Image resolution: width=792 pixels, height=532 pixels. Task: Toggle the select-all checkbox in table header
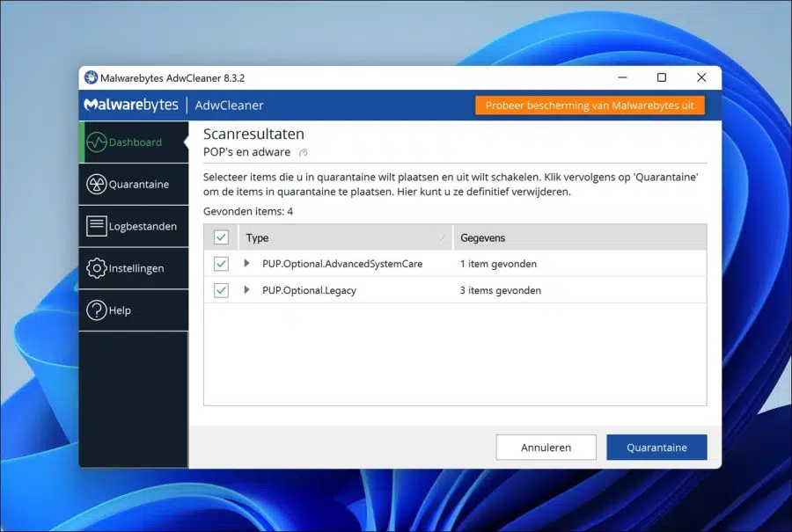point(221,237)
